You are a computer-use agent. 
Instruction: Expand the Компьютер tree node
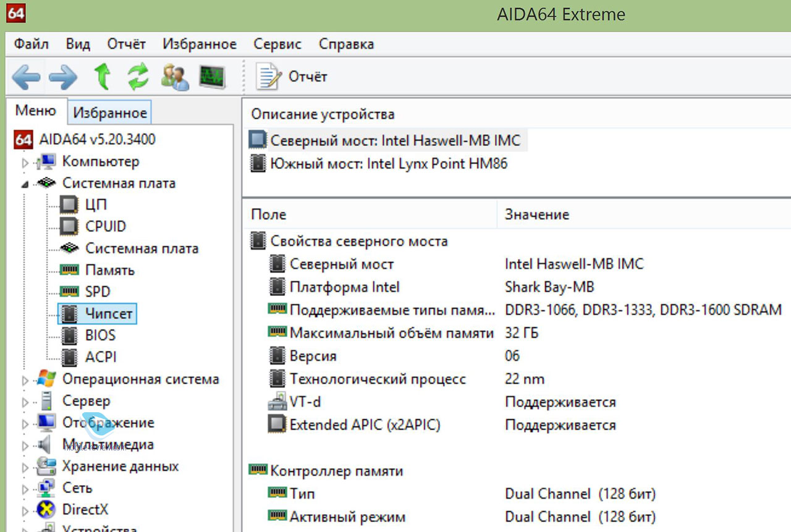[x=25, y=163]
